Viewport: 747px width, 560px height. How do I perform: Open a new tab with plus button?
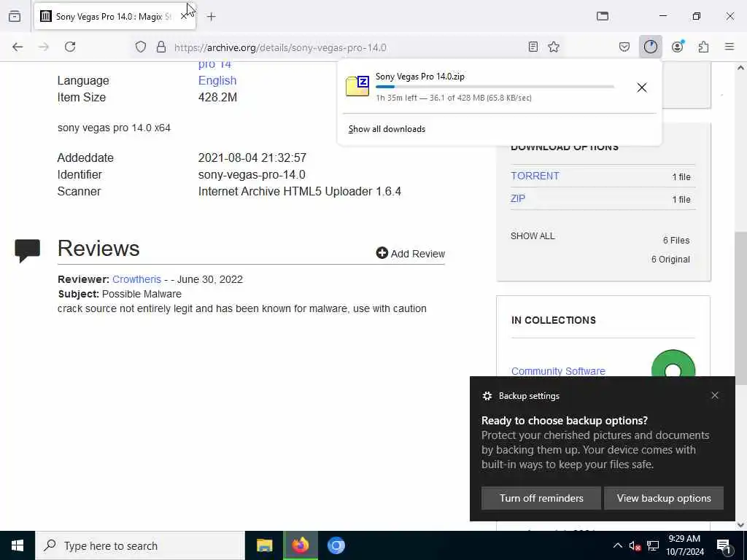pos(211,17)
